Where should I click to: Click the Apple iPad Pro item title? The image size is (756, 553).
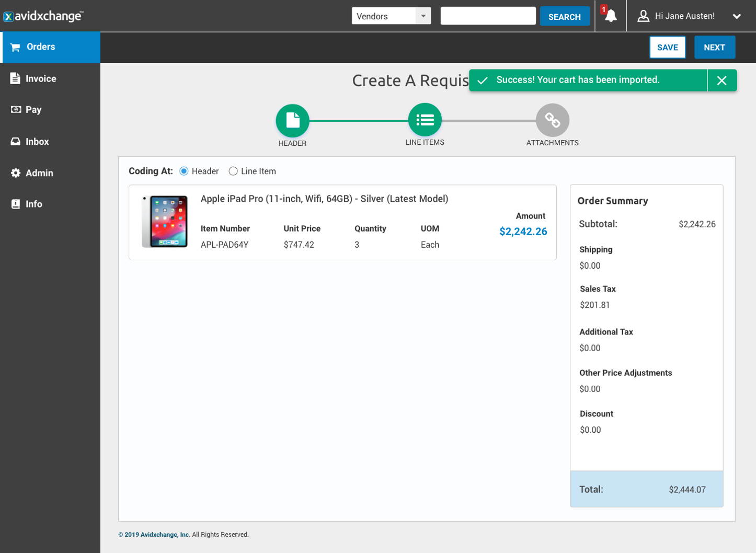pos(324,199)
